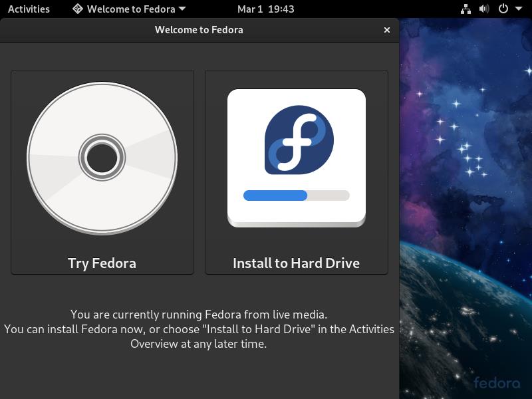Open the Activities overview
The width and height of the screenshot is (532, 399).
pos(29,9)
